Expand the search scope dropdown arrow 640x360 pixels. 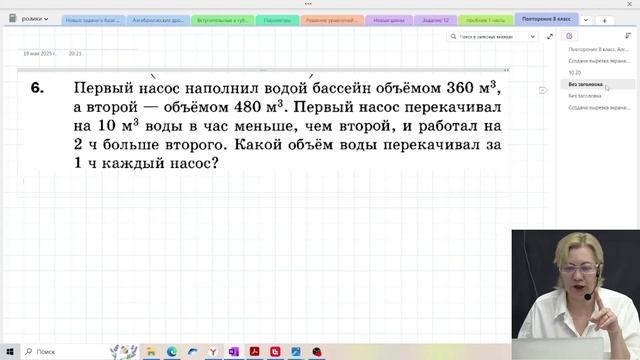pyautogui.click(x=532, y=37)
